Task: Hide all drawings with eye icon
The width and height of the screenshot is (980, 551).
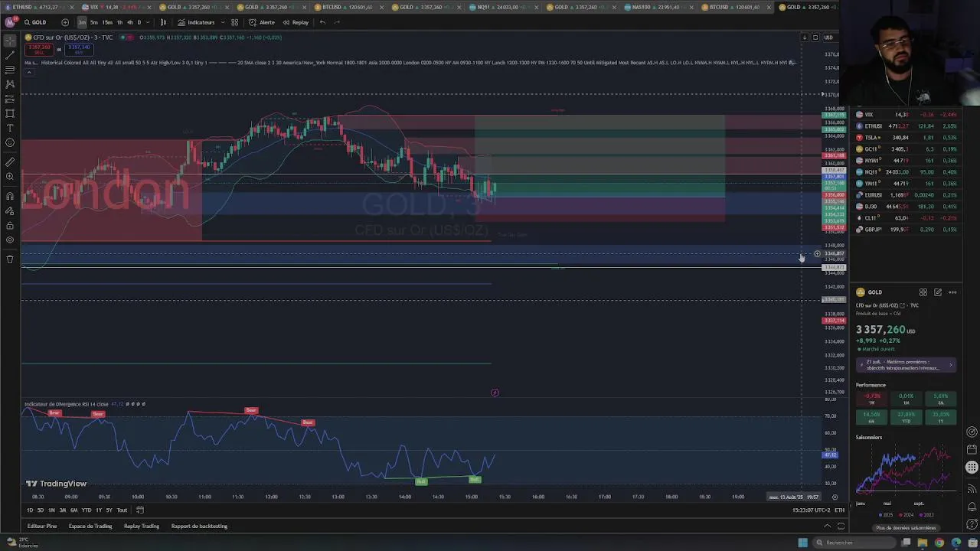Action: click(10, 240)
